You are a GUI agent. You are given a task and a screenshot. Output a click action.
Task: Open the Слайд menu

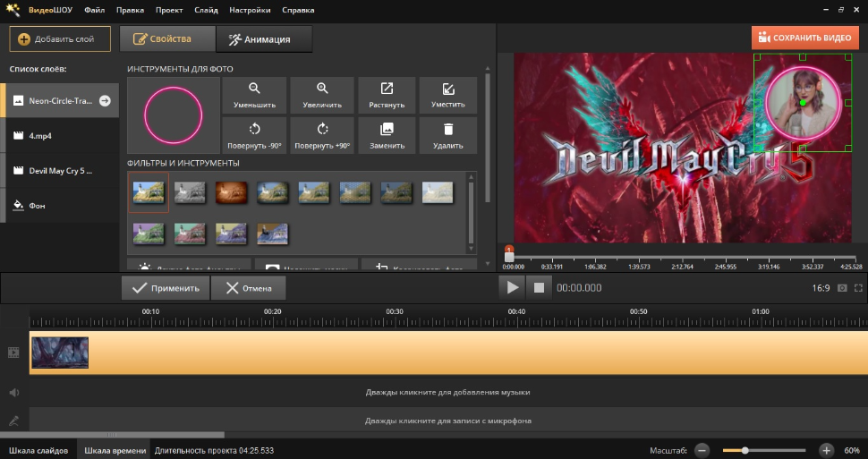pyautogui.click(x=206, y=10)
